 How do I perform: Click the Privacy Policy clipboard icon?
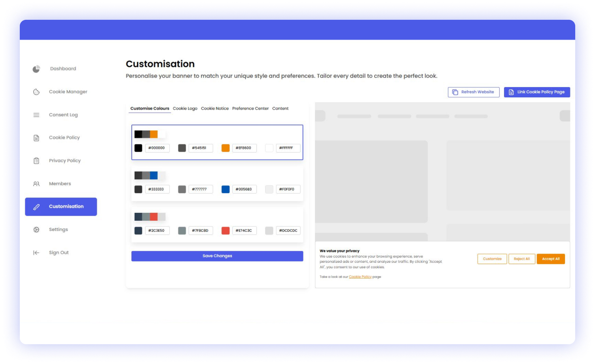point(36,161)
